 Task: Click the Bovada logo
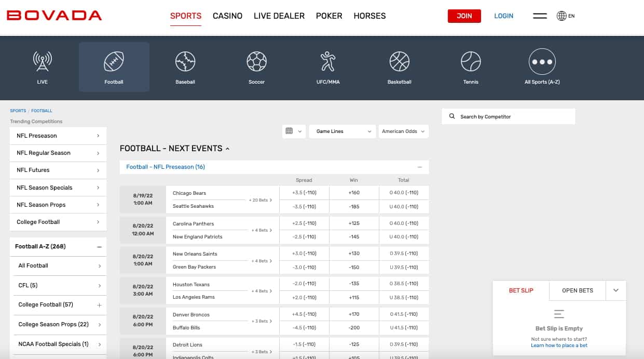coord(54,16)
